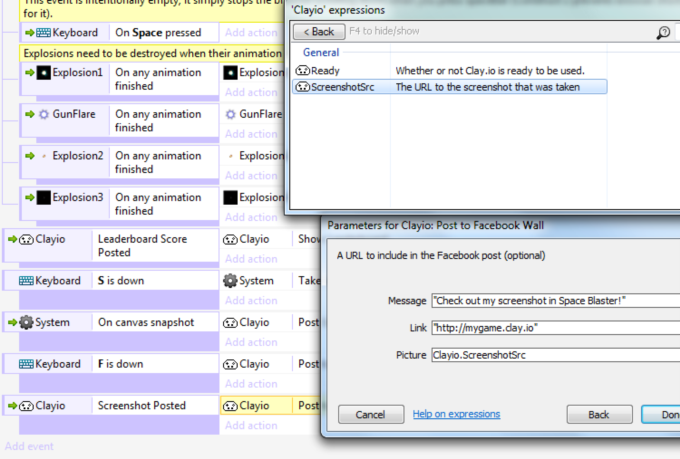Click Clayio action icon in F is down row
Viewport: 680px width, 459px height.
pos(230,364)
